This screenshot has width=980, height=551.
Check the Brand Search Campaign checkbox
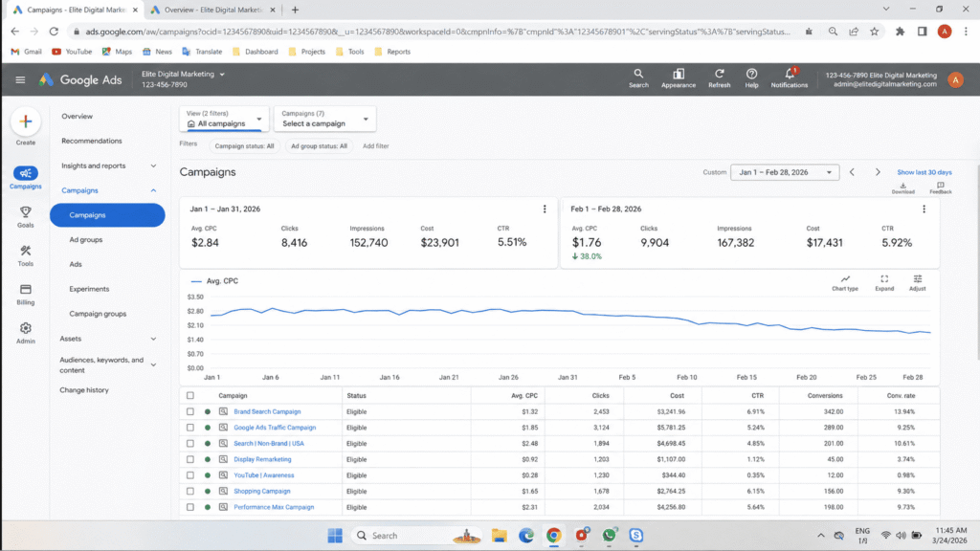(x=190, y=411)
